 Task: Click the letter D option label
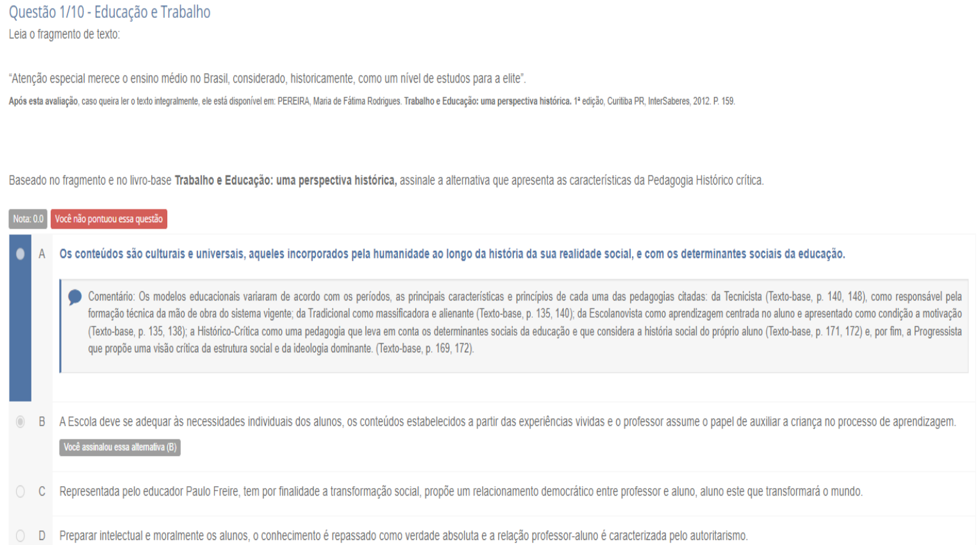click(x=42, y=535)
